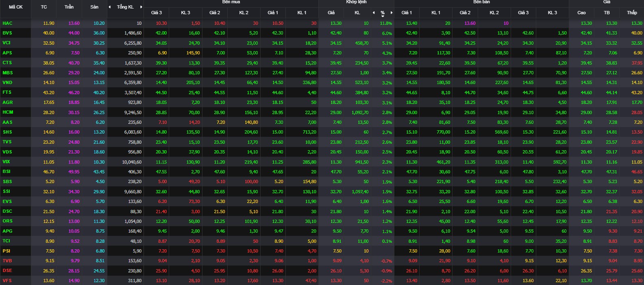Image resolution: width=644 pixels, height=285 pixels.
Task: Open the TVB stock symbol
Action: click(x=7, y=261)
